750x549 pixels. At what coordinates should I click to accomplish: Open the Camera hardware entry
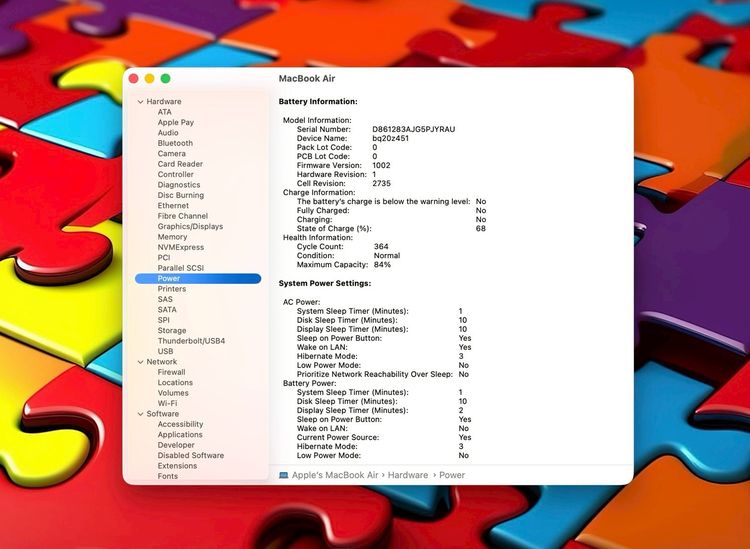(171, 154)
